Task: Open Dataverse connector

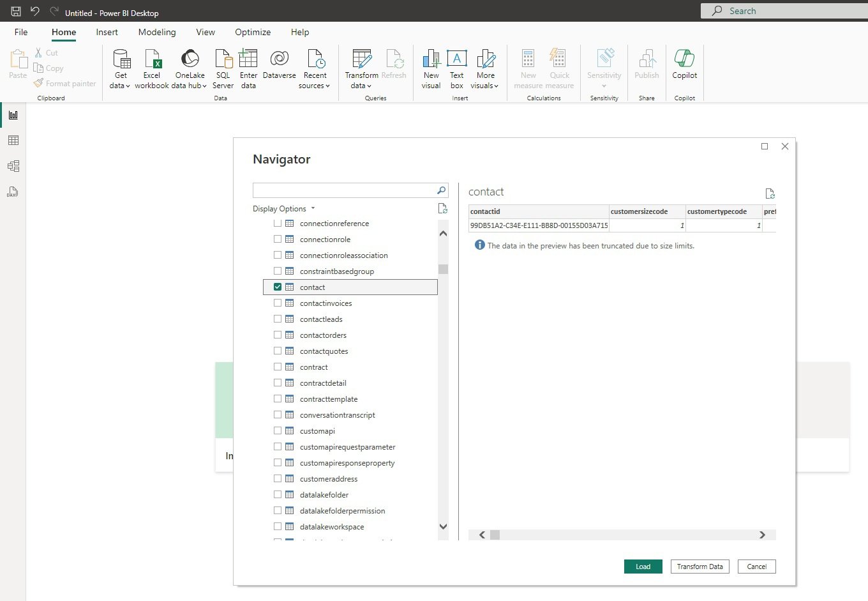Action: pos(279,64)
